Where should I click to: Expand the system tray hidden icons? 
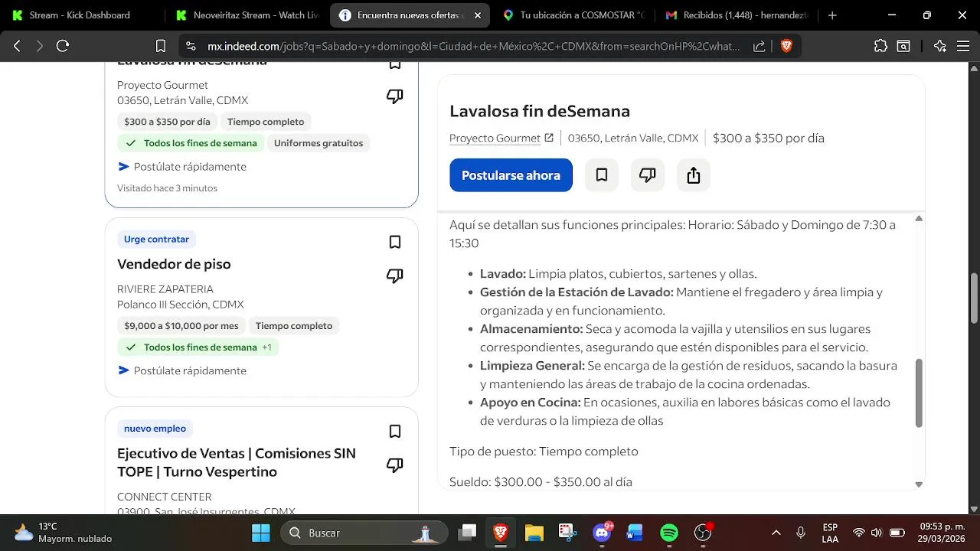776,533
